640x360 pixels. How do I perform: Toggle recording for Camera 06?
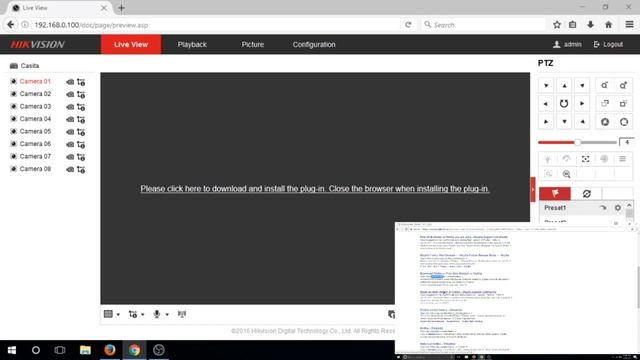coord(70,144)
